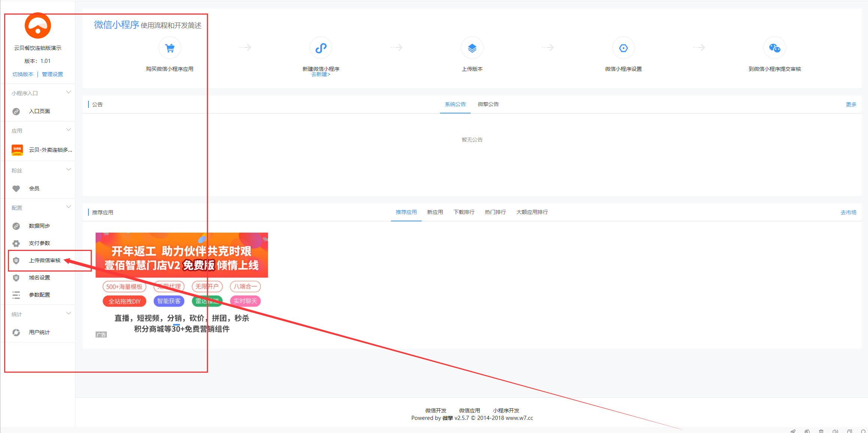The width and height of the screenshot is (868, 433).
Task: Select the 推荐应用 tab
Action: (406, 212)
